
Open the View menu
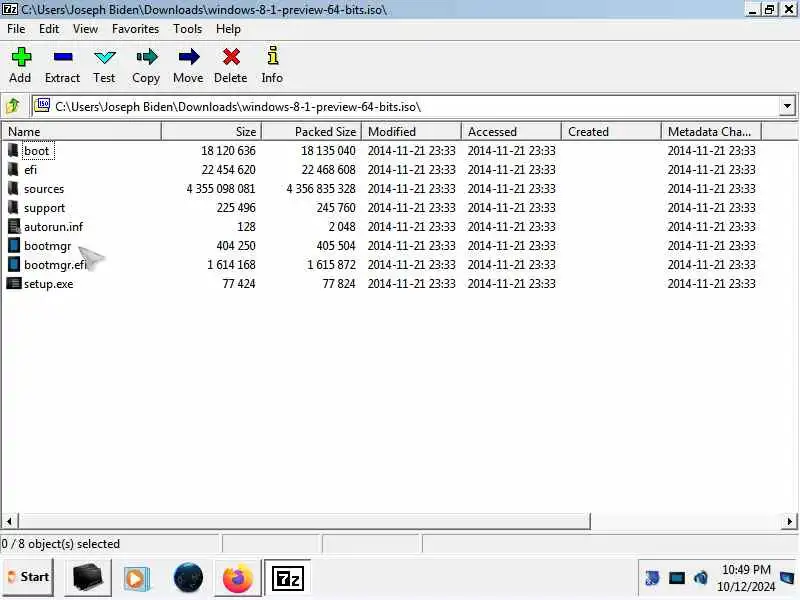85,29
